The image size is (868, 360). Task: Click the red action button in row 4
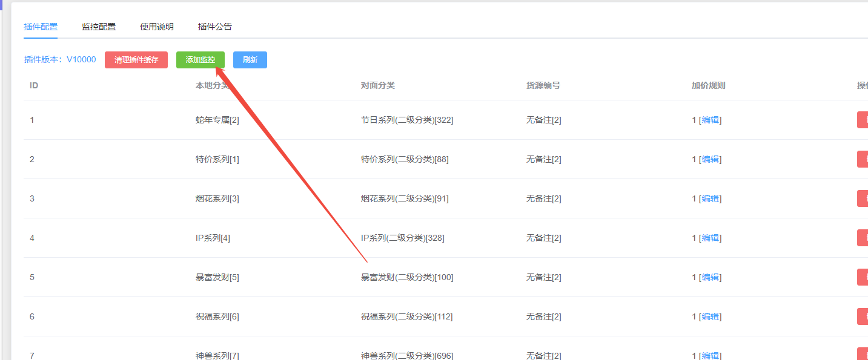[863, 238]
